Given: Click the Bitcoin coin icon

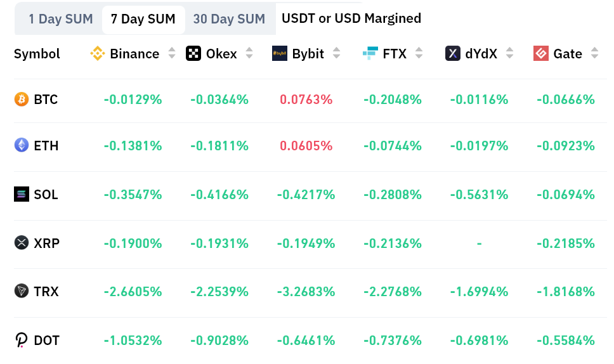Looking at the screenshot, I should click(x=22, y=100).
